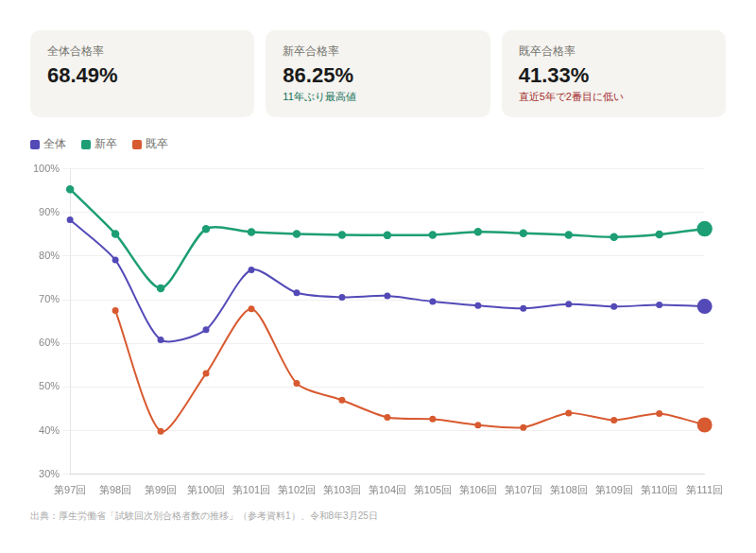This screenshot has width=756, height=553.
Task: Open the 全体合格率 68.49% card
Action: (x=142, y=74)
